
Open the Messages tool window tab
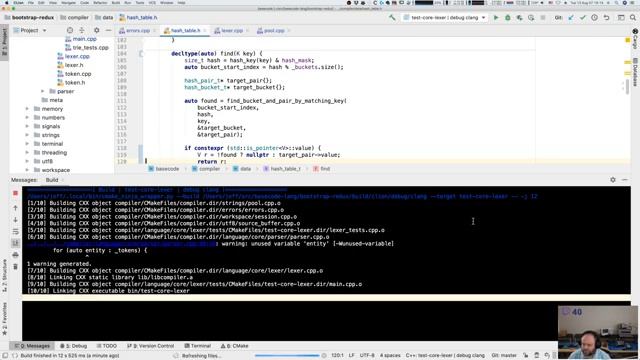pos(32,346)
